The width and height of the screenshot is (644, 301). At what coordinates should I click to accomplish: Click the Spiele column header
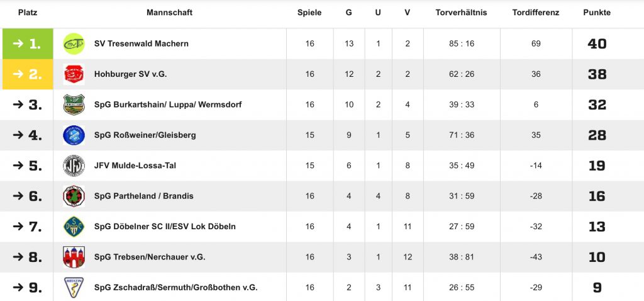[x=309, y=13]
